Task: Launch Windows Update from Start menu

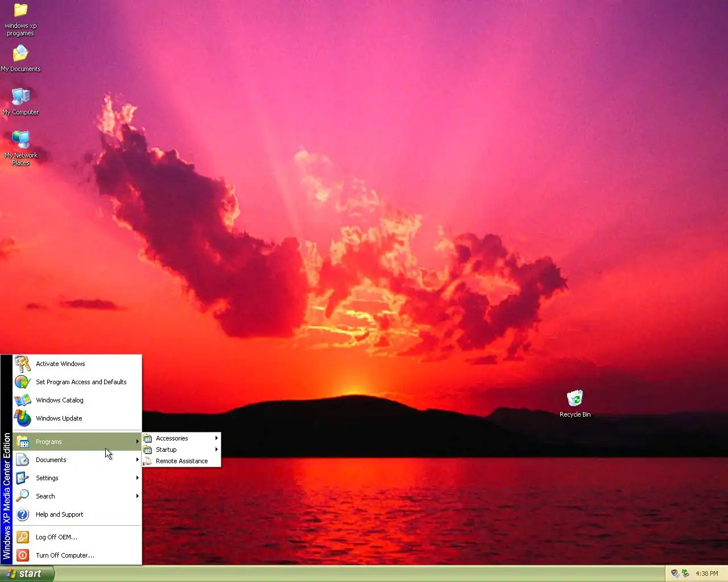Action: (77, 418)
